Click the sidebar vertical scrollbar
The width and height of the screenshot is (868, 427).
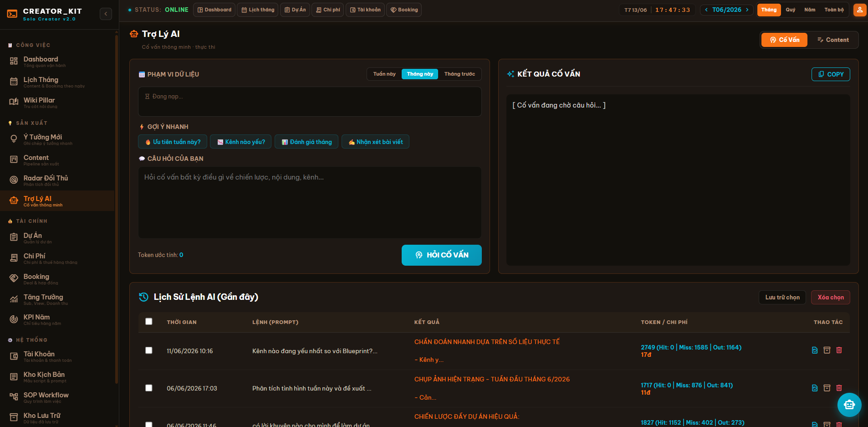coord(117,210)
